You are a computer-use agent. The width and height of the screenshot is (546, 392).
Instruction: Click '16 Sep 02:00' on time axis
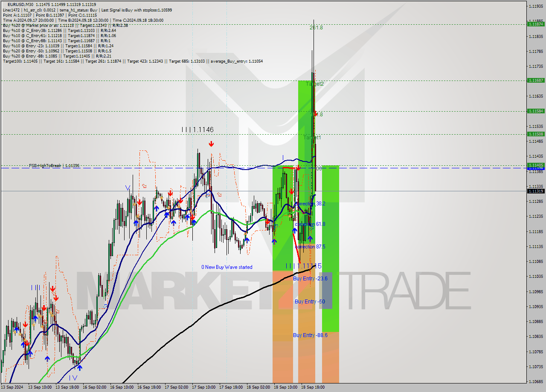pos(94,387)
